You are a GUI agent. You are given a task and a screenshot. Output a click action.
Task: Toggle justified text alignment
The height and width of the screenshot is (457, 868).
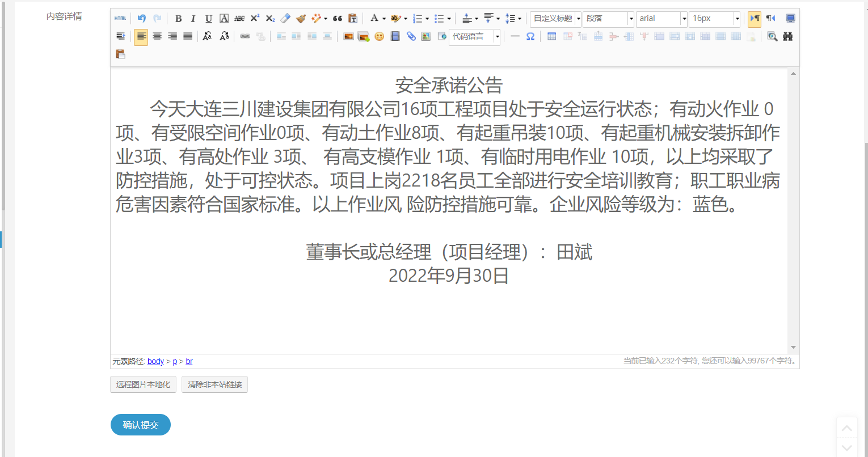[x=188, y=36]
